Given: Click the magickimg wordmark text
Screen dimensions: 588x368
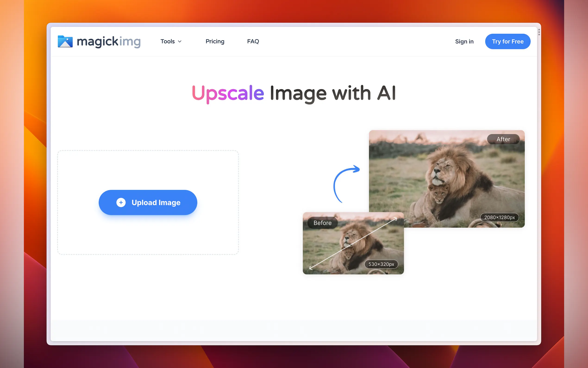Looking at the screenshot, I should 109,42.
